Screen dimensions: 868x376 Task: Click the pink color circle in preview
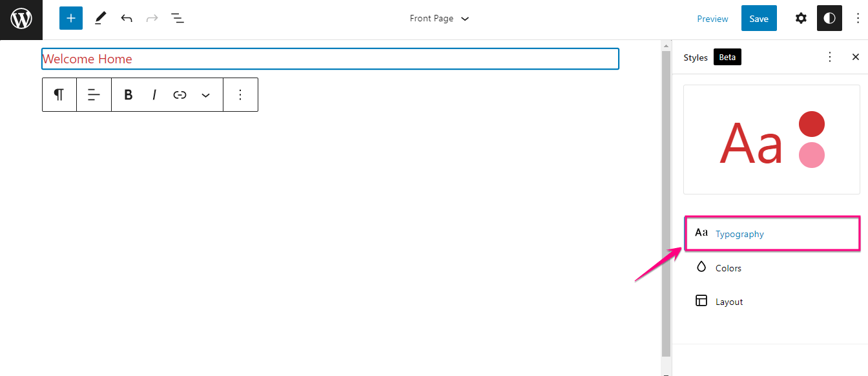click(x=812, y=155)
